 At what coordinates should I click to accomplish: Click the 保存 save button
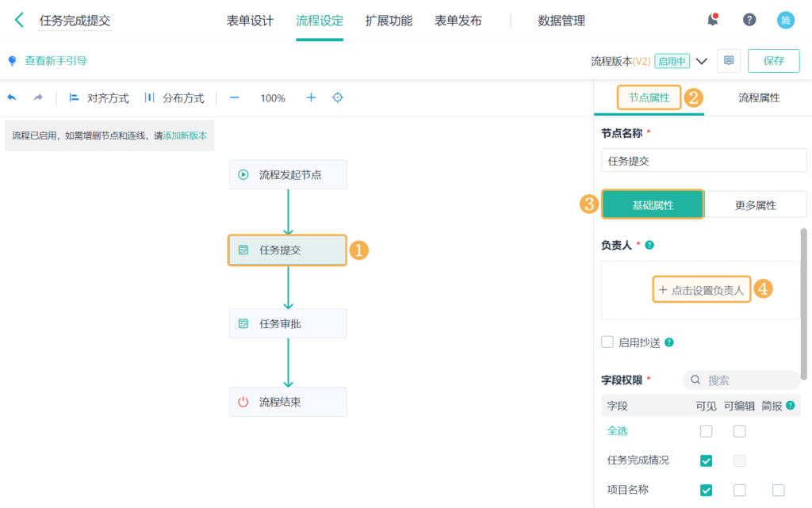[773, 60]
